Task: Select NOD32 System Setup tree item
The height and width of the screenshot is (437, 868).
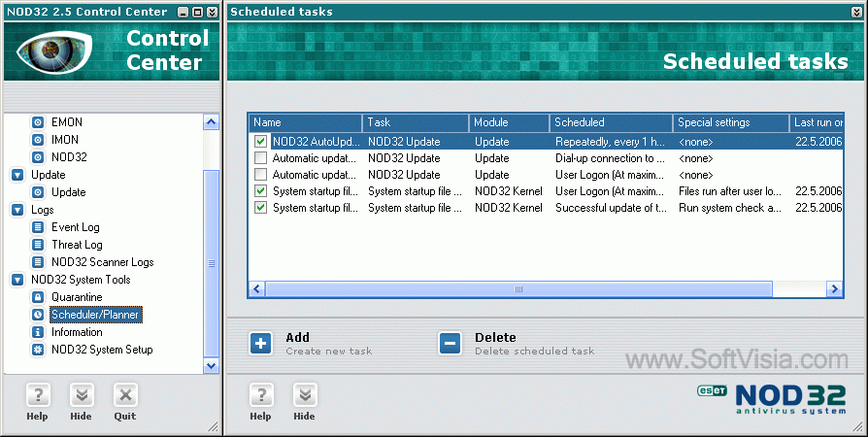Action: pyautogui.click(x=102, y=350)
